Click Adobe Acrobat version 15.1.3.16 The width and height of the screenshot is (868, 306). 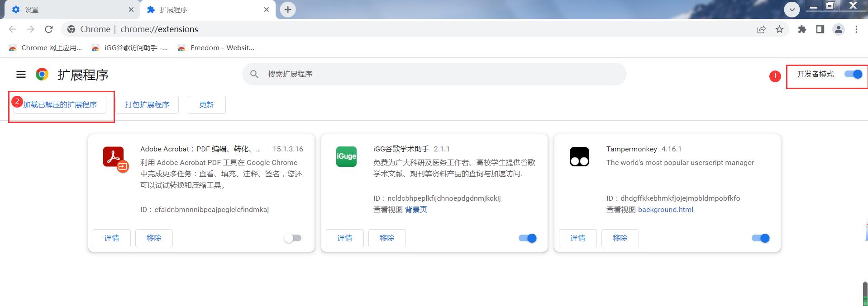tap(288, 149)
